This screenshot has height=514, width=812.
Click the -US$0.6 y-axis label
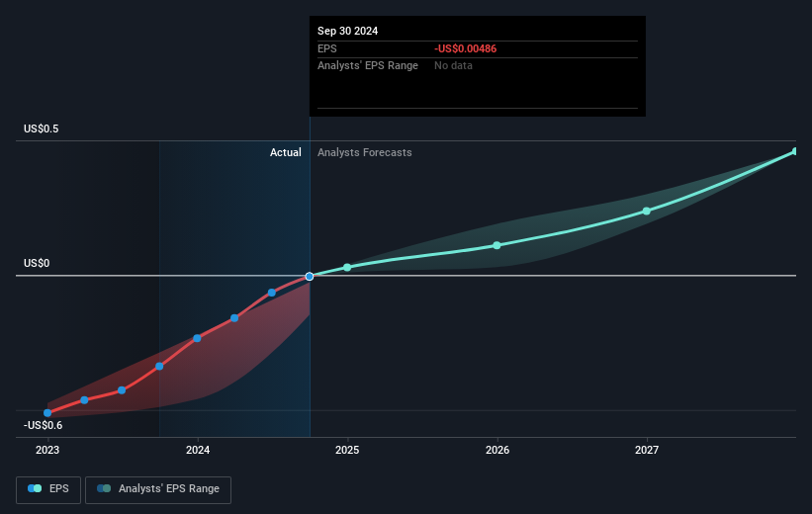(x=43, y=425)
